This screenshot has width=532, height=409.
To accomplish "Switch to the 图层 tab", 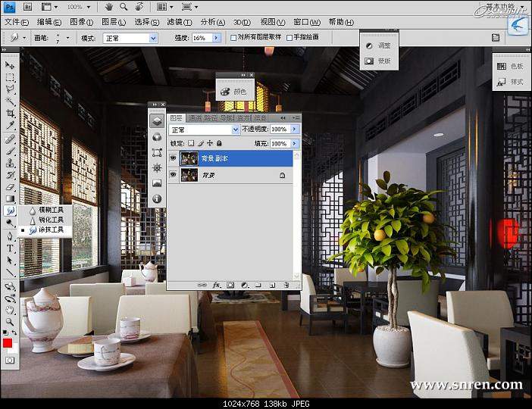I will [177, 118].
